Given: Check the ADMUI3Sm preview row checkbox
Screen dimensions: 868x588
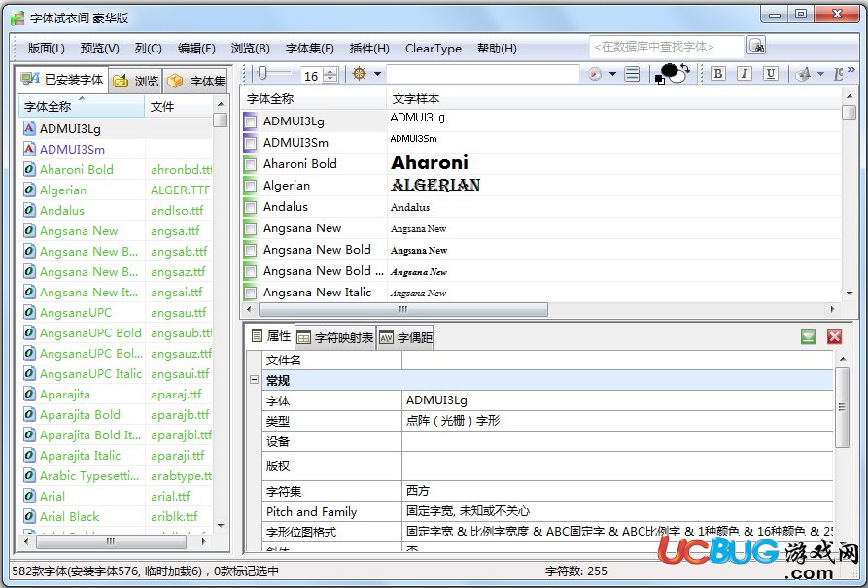Looking at the screenshot, I should click(251, 143).
